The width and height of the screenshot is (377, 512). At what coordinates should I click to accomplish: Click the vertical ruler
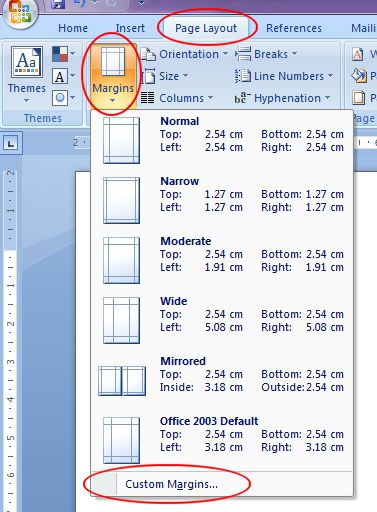(10, 340)
